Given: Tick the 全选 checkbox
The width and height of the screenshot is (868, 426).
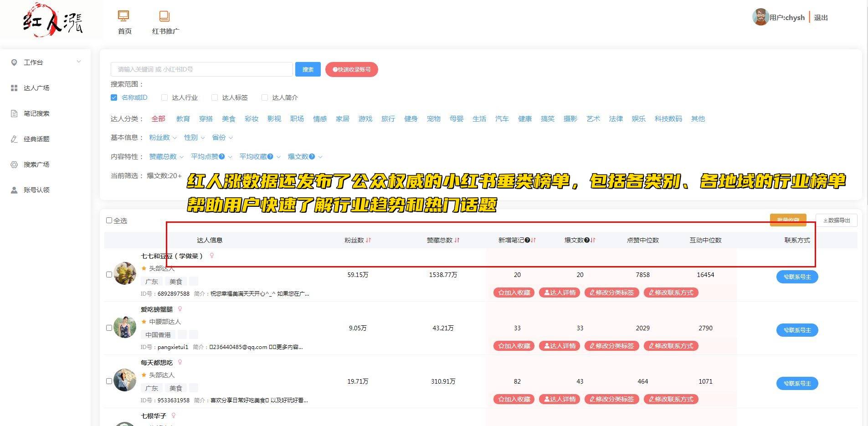Looking at the screenshot, I should pyautogui.click(x=109, y=221).
